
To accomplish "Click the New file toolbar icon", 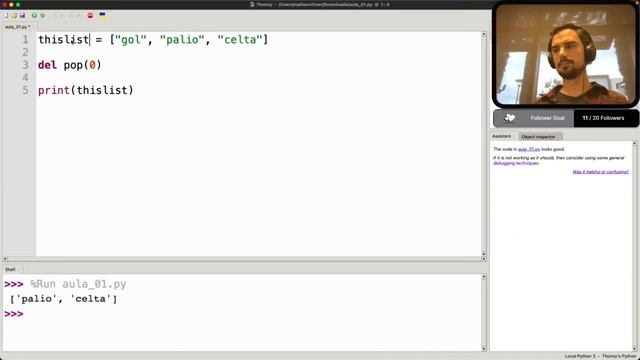I will click(6, 16).
